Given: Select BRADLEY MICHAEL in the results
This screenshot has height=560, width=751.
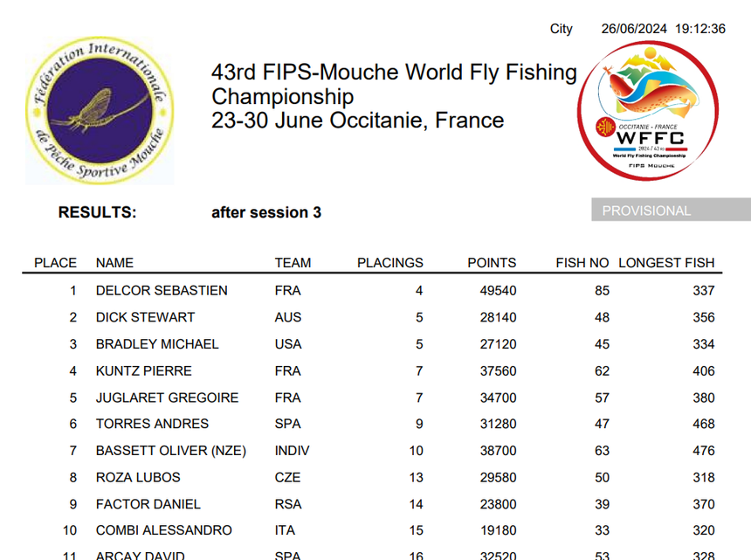Looking at the screenshot, I should click(x=157, y=344).
